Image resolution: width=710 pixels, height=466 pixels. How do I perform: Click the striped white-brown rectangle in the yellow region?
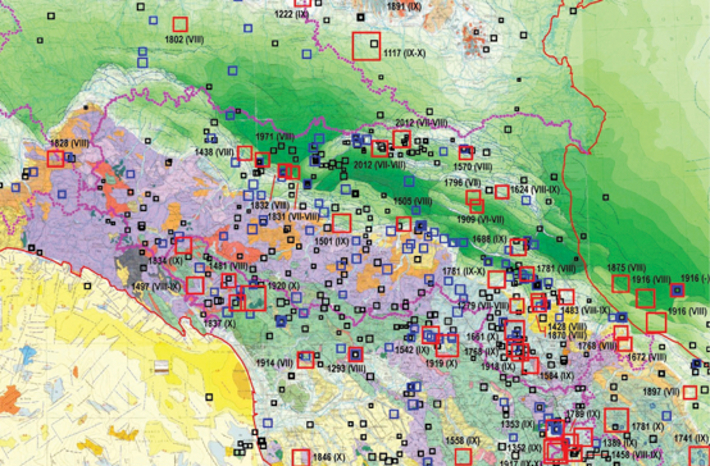point(160,366)
